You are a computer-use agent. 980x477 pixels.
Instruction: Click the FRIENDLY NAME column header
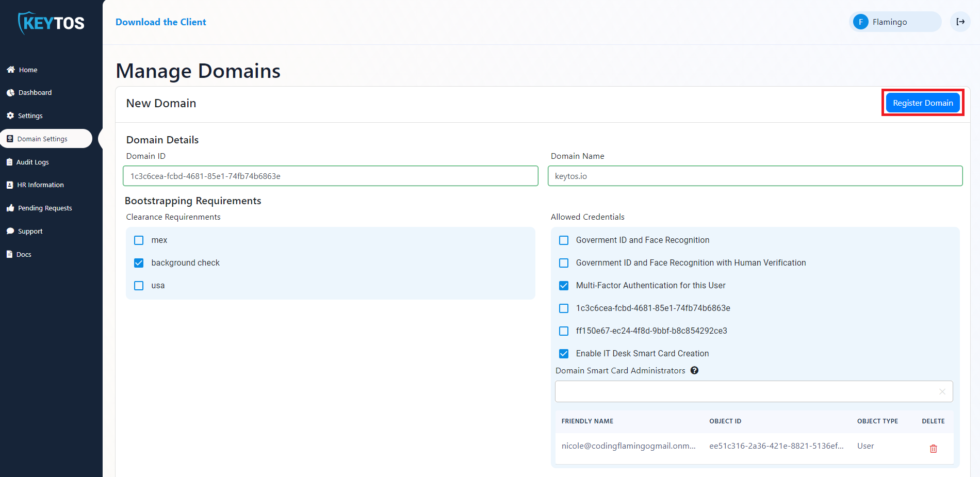[587, 421]
